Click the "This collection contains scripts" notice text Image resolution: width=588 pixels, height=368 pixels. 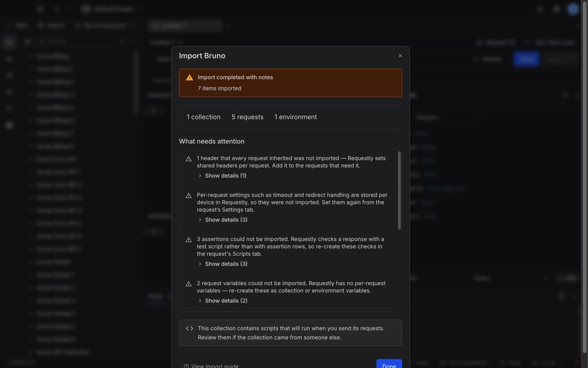[x=291, y=333]
